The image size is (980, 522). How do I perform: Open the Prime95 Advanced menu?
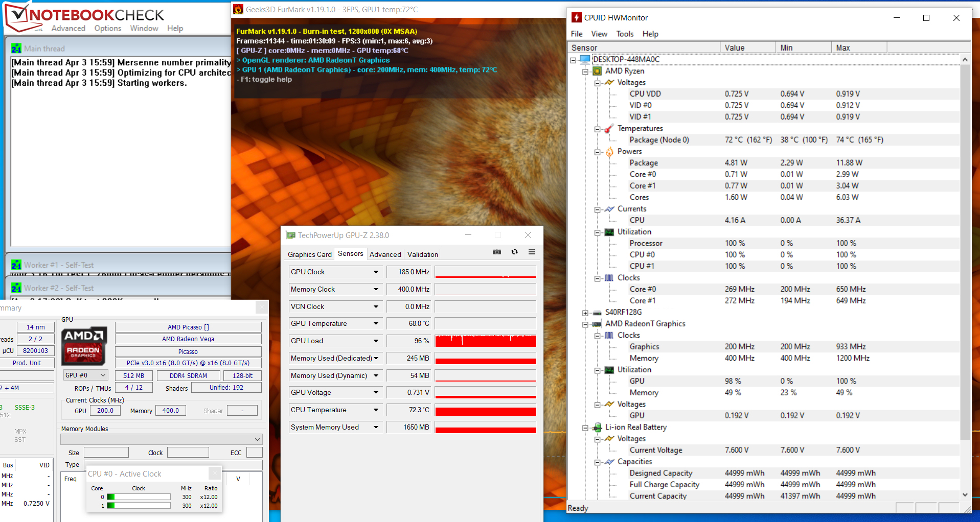coord(69,29)
